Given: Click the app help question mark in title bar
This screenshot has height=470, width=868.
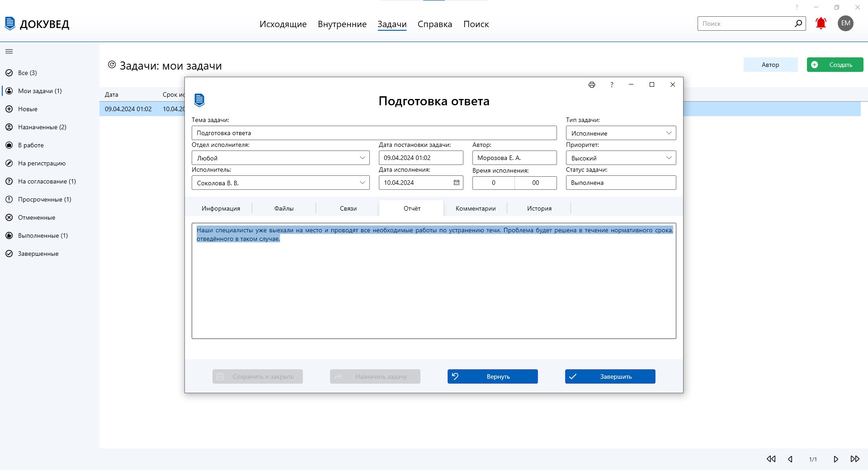Looking at the screenshot, I should 797,7.
